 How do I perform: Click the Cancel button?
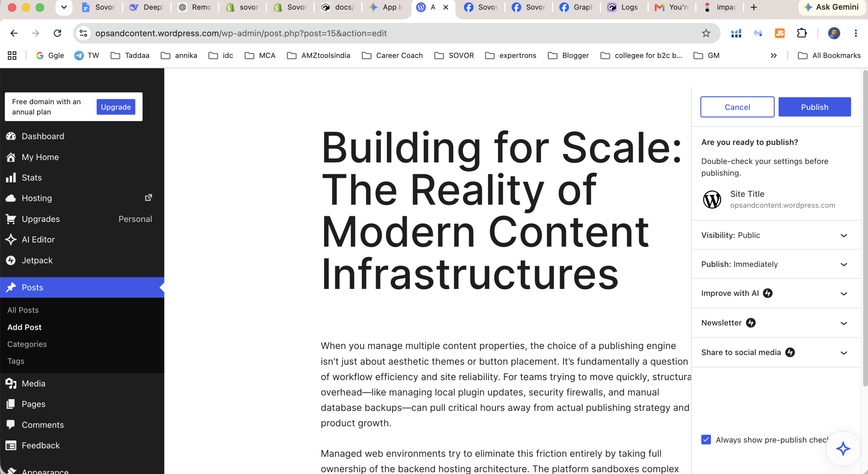pyautogui.click(x=737, y=107)
